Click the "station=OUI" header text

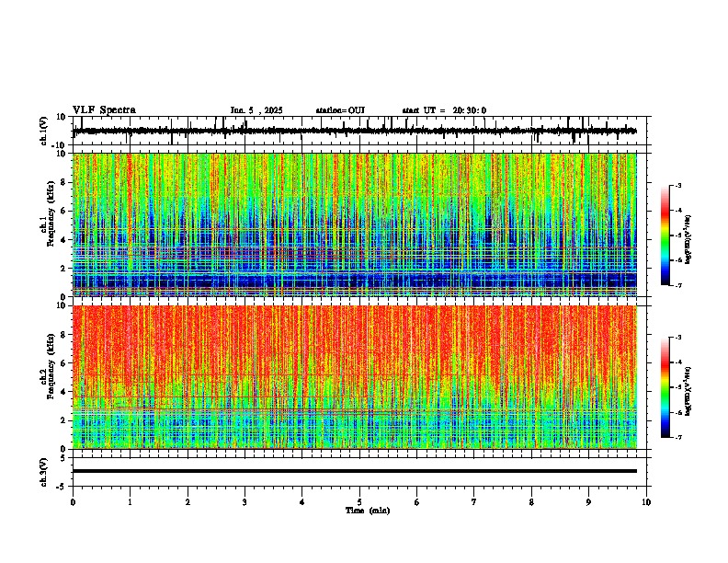click(340, 110)
